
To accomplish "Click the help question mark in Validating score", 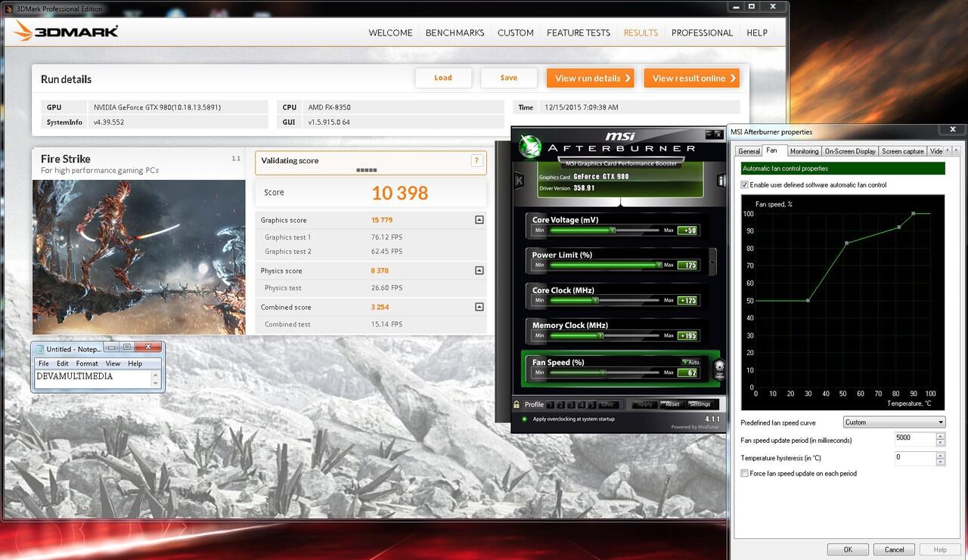I will point(476,160).
